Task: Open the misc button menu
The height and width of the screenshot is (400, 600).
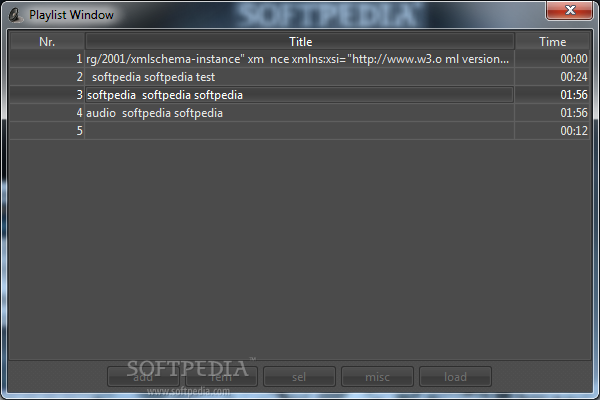Action: point(377,377)
